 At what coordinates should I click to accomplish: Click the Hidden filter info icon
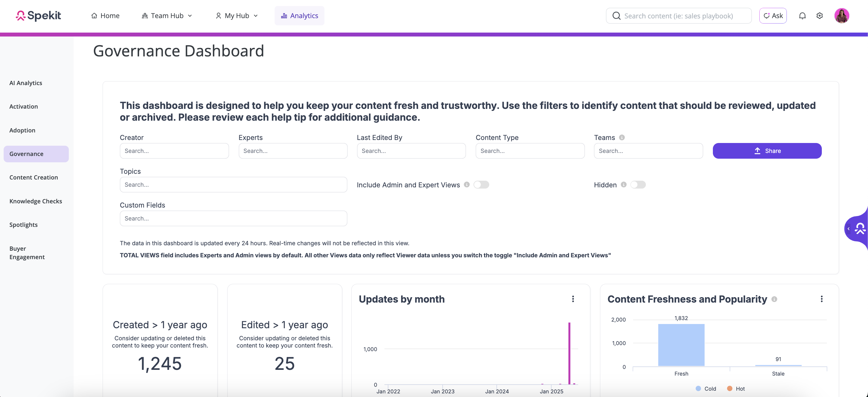[624, 185]
